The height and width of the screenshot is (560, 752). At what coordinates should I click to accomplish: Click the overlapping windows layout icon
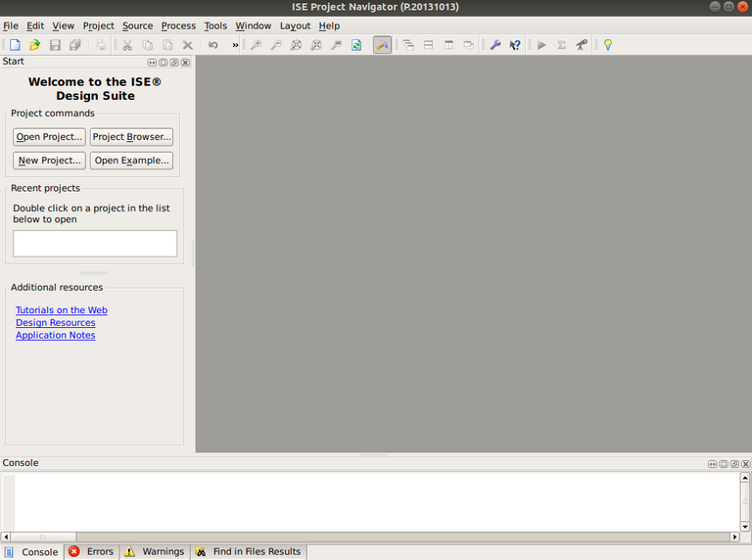point(469,45)
